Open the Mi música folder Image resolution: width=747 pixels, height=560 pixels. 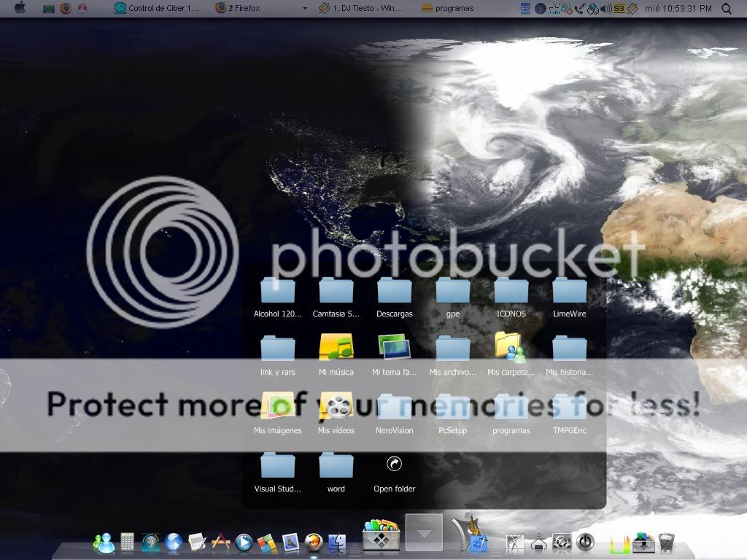click(336, 355)
